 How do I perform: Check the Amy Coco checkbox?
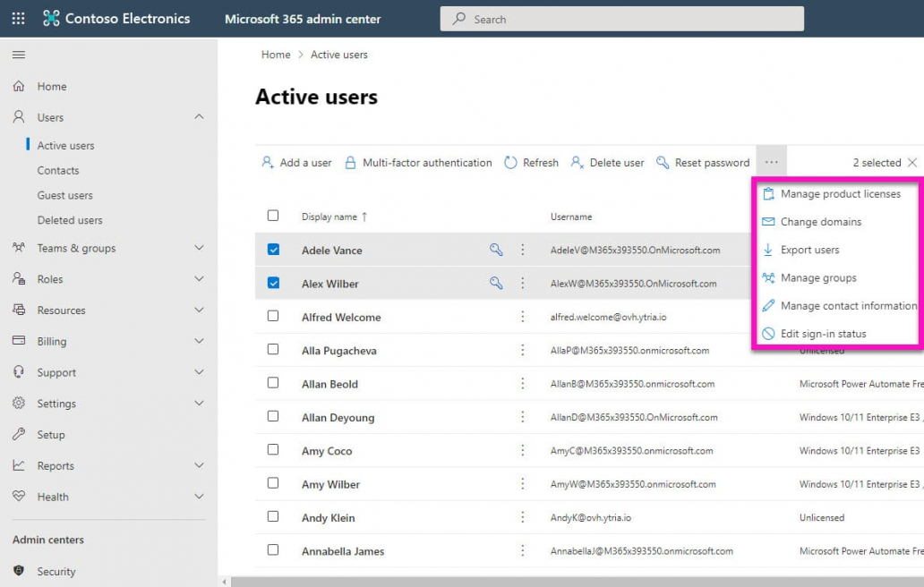pyautogui.click(x=273, y=449)
